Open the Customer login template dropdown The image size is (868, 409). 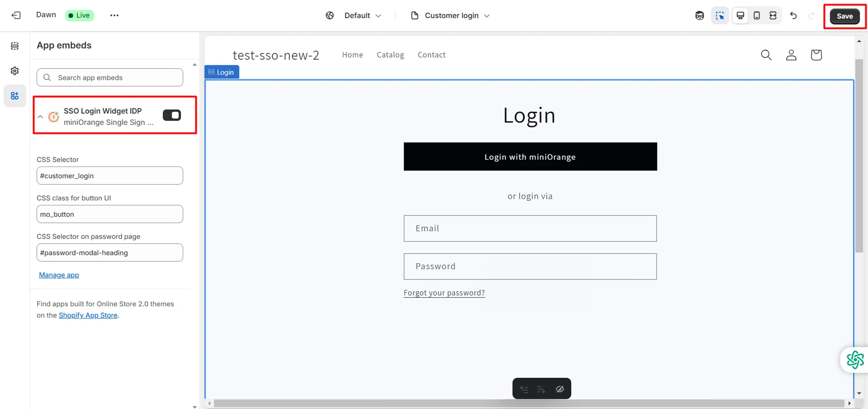pos(451,15)
